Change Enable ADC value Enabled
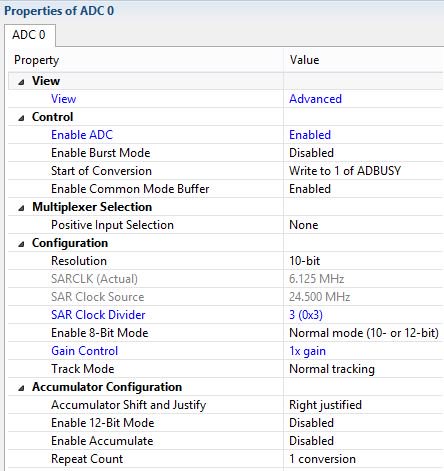 [310, 135]
